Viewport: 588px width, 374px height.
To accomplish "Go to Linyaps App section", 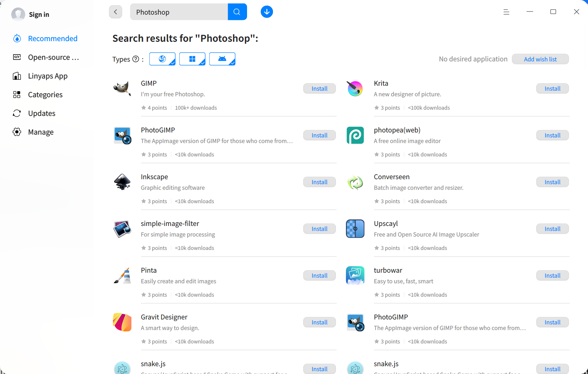I will [47, 76].
